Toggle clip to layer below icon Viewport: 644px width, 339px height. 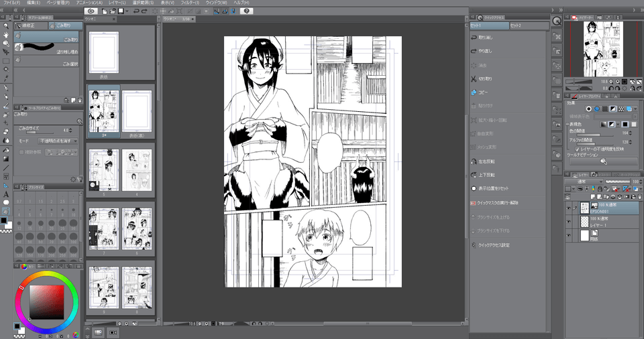pos(580,189)
